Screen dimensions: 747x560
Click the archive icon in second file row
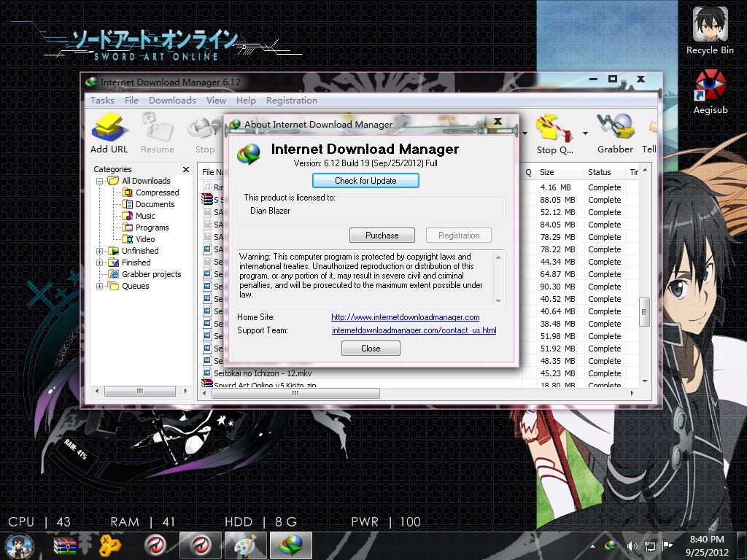pyautogui.click(x=207, y=199)
